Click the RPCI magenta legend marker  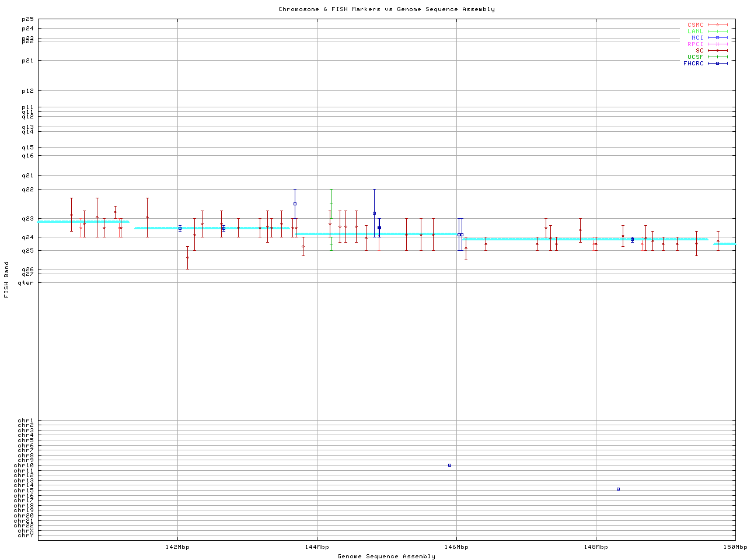pos(717,44)
